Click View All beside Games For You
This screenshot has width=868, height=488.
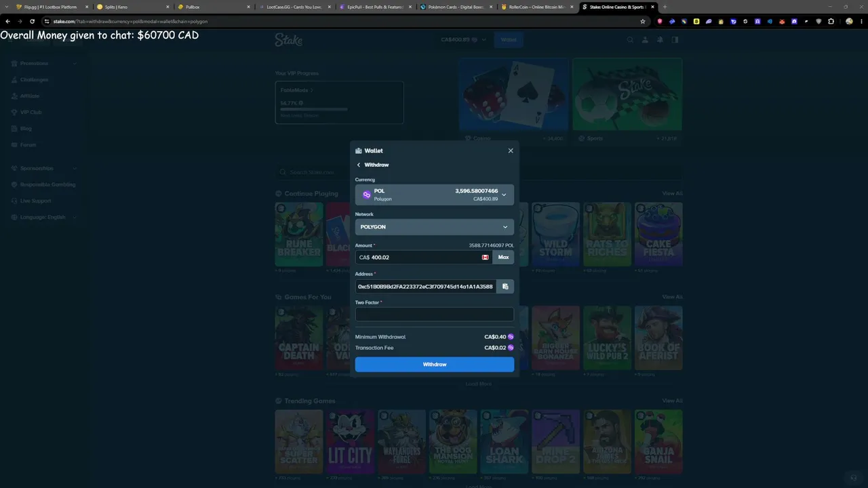(x=672, y=297)
